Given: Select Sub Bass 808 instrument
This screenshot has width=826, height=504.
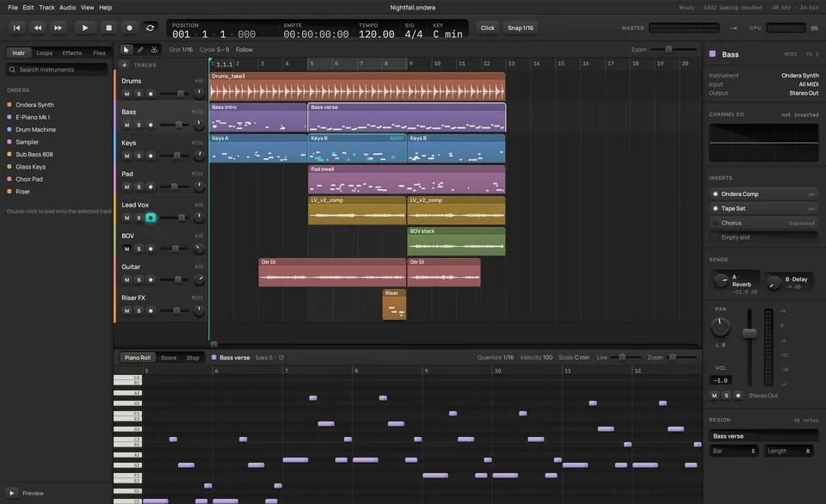Looking at the screenshot, I should pos(34,154).
